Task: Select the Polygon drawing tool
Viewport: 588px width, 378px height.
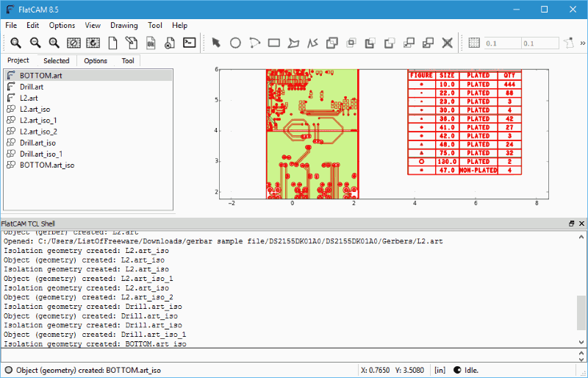Action: (293, 43)
